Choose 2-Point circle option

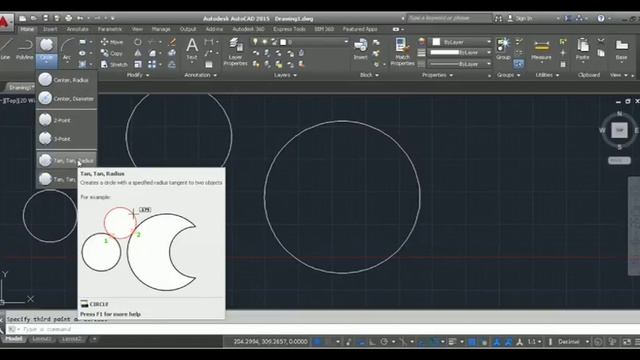(x=67, y=120)
